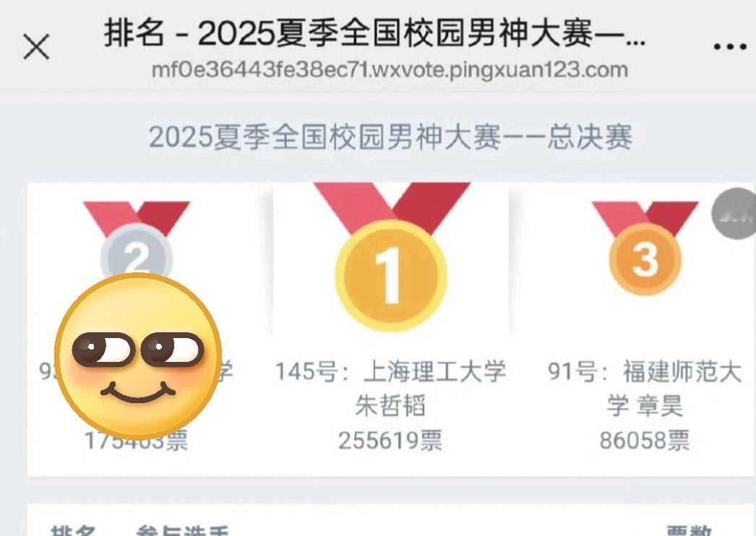Click the 86058票 vote count

(645, 441)
